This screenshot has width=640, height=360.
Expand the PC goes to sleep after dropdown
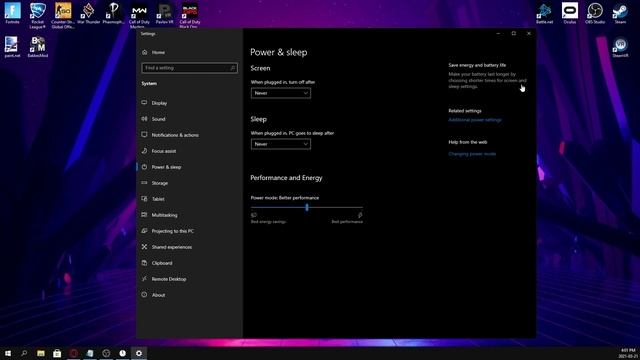281,144
